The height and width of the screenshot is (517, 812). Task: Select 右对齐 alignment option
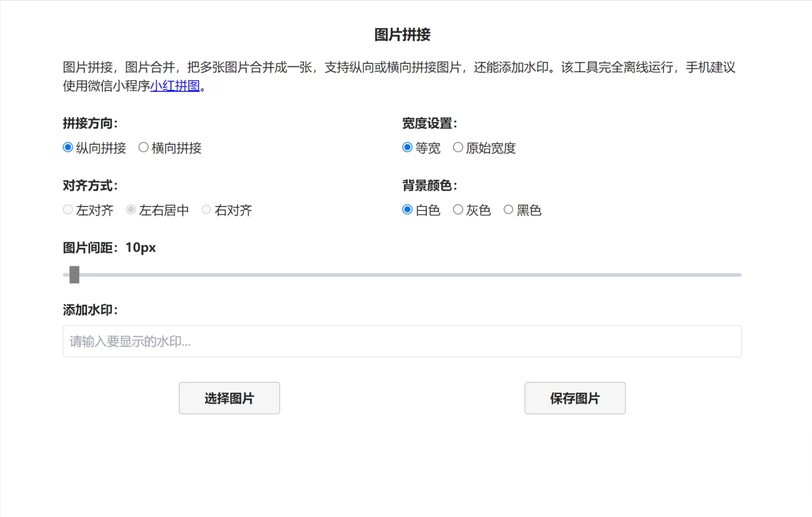206,209
